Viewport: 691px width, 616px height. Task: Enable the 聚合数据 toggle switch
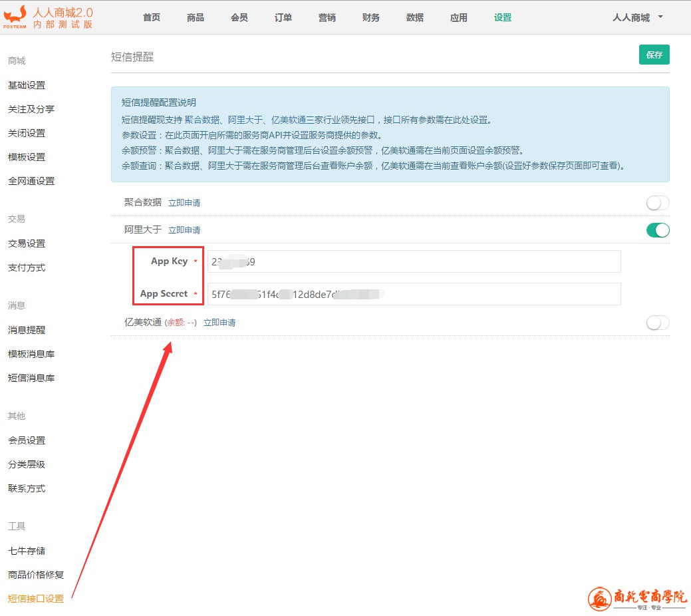pos(658,203)
